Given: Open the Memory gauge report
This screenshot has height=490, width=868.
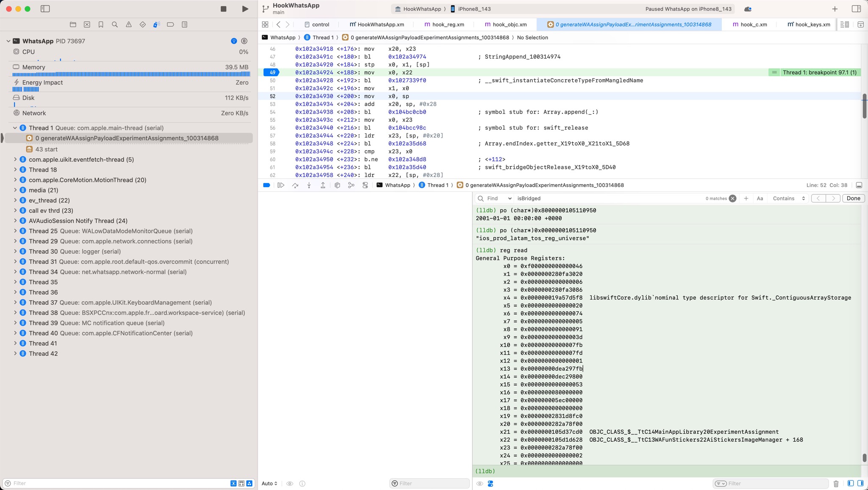Looking at the screenshot, I should [x=131, y=70].
